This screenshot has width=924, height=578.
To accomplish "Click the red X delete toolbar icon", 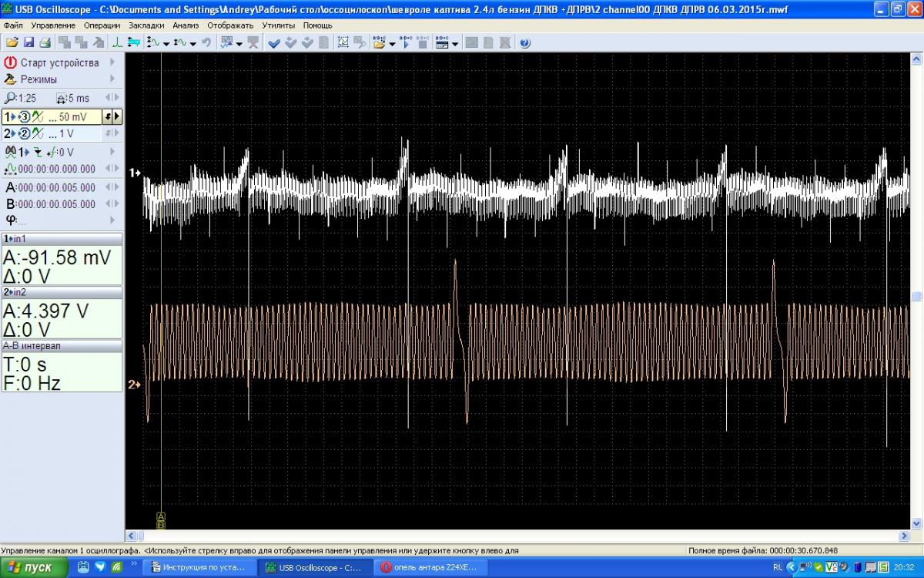I will (x=254, y=43).
